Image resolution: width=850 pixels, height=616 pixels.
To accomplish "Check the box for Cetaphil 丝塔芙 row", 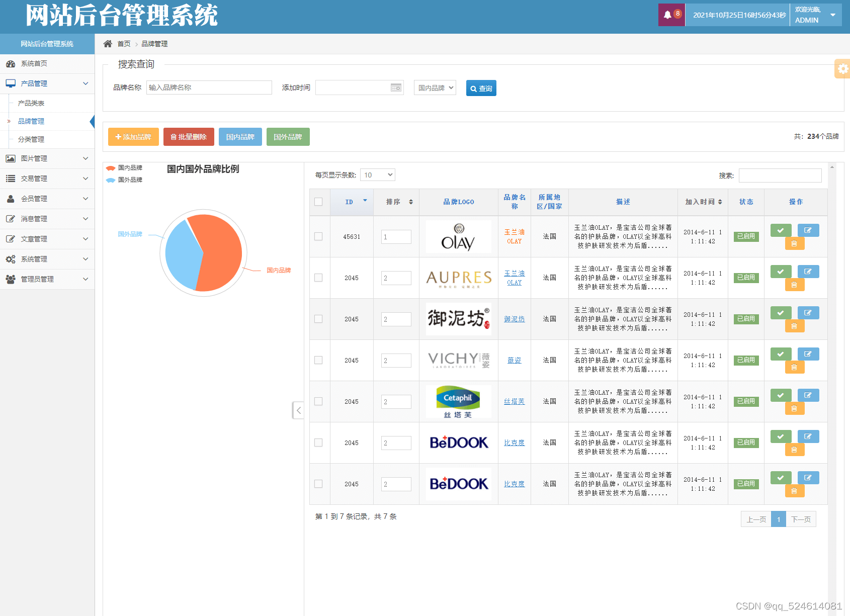I will coord(318,401).
